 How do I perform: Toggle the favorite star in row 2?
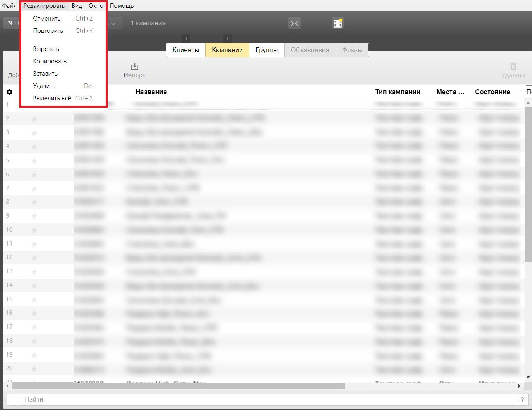[35, 119]
